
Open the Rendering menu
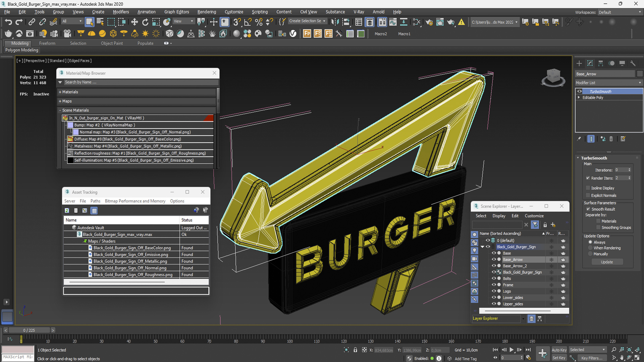[x=206, y=12]
